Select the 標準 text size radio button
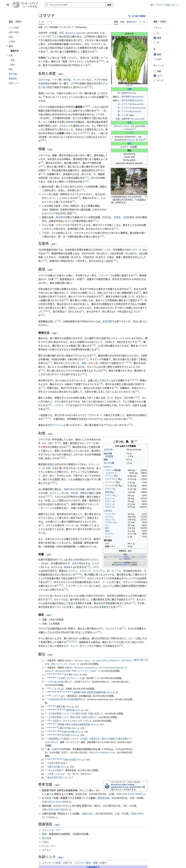 pos(155,38)
